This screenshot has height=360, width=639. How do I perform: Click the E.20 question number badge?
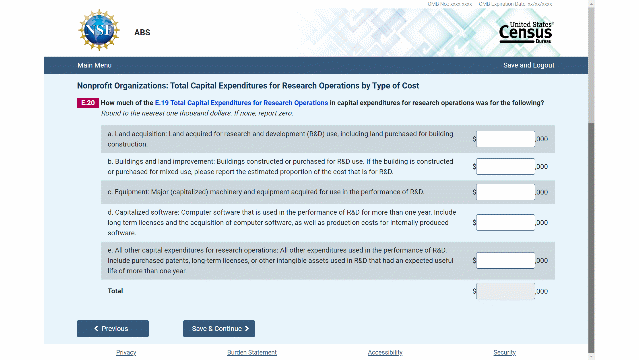(x=88, y=103)
